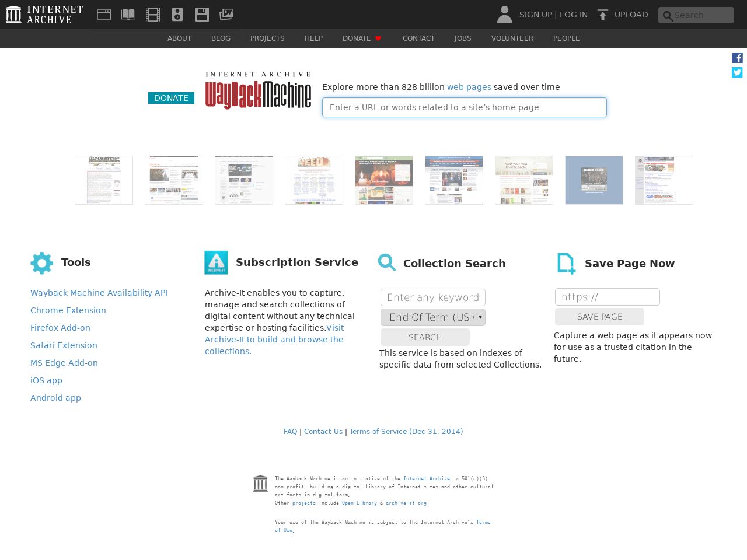Share page via Facebook icon
747x560 pixels.
[737, 58]
